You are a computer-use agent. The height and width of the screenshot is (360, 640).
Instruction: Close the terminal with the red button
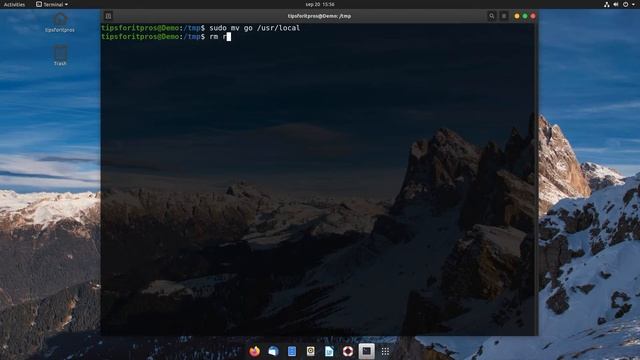533,16
